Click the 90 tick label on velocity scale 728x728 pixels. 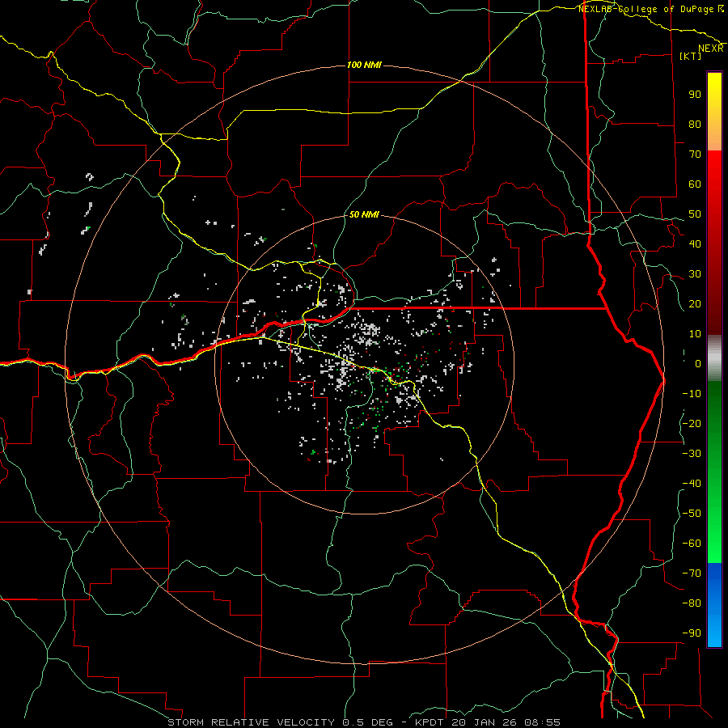tap(695, 95)
